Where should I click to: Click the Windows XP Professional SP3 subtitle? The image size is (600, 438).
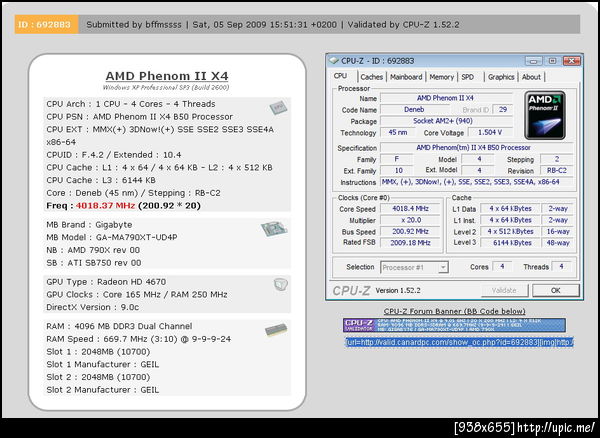[x=166, y=88]
